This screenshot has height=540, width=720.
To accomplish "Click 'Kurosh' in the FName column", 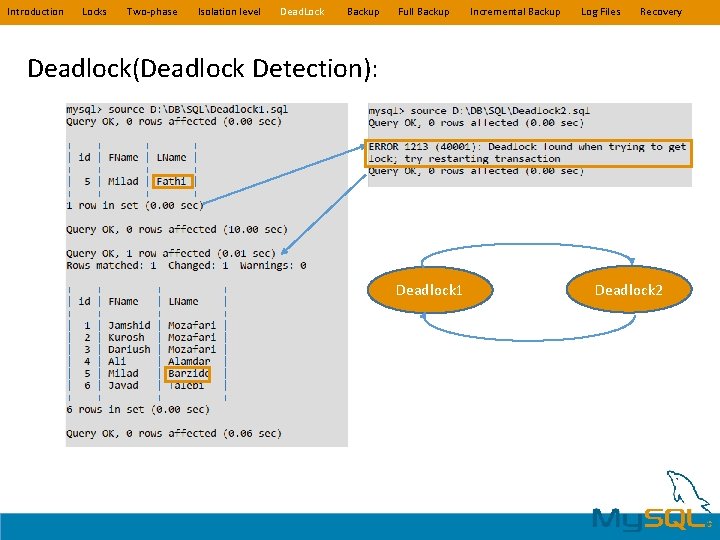I will (x=126, y=338).
